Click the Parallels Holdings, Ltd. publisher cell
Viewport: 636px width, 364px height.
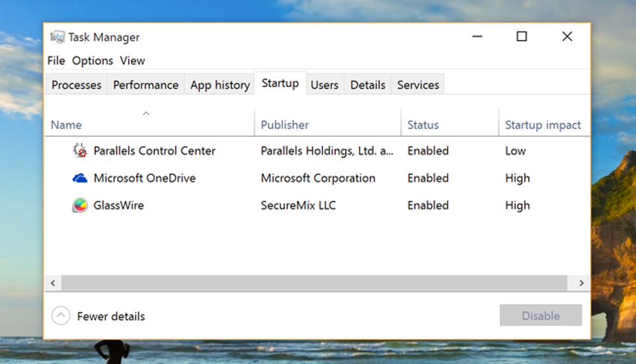pos(327,151)
